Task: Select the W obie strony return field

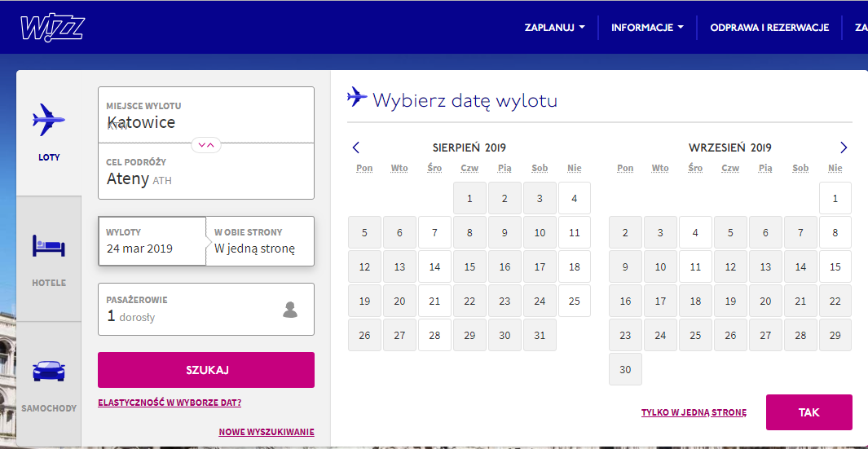Action: pyautogui.click(x=260, y=241)
